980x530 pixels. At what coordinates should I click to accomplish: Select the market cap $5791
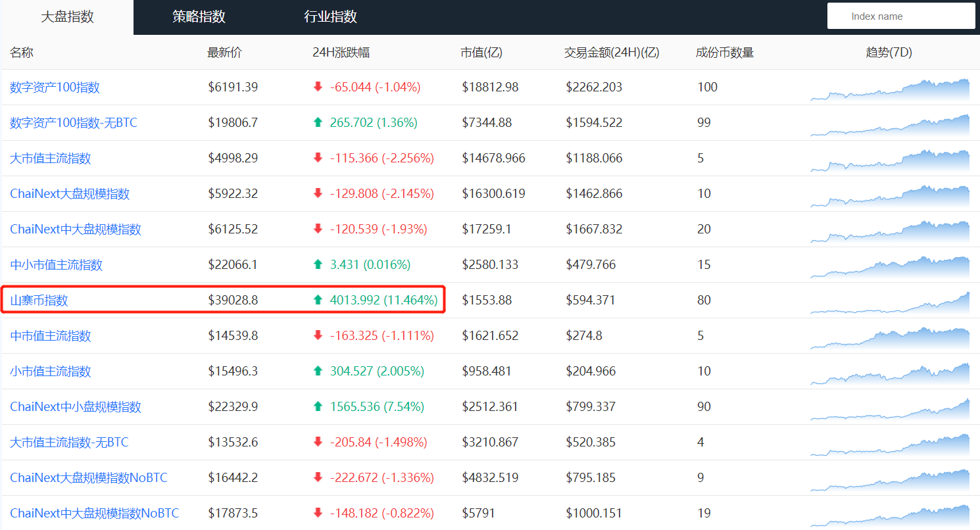[x=478, y=513]
